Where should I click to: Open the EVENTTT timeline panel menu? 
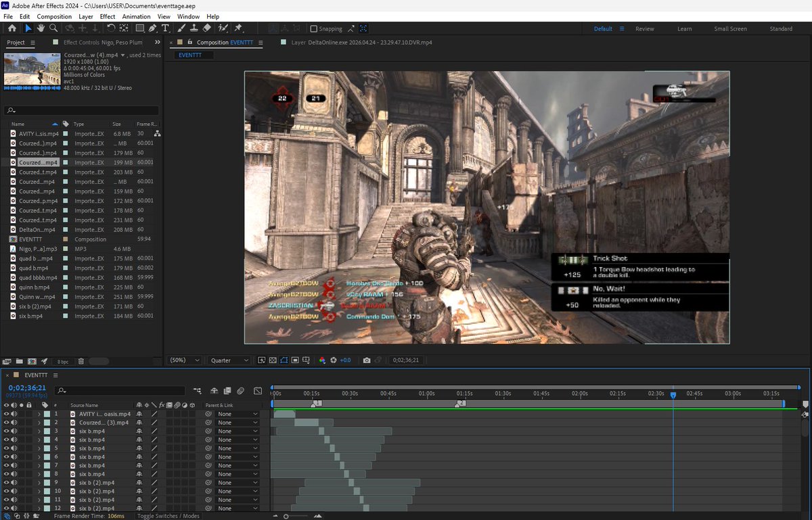coord(55,375)
